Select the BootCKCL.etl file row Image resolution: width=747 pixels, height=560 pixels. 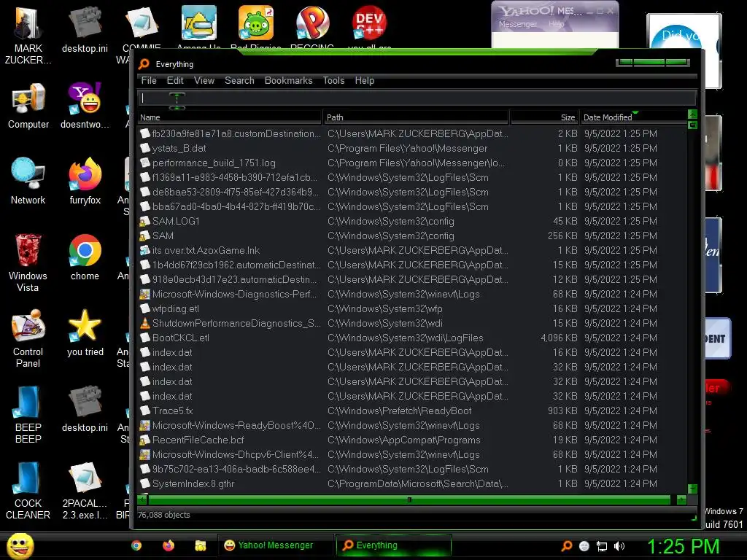click(x=412, y=338)
